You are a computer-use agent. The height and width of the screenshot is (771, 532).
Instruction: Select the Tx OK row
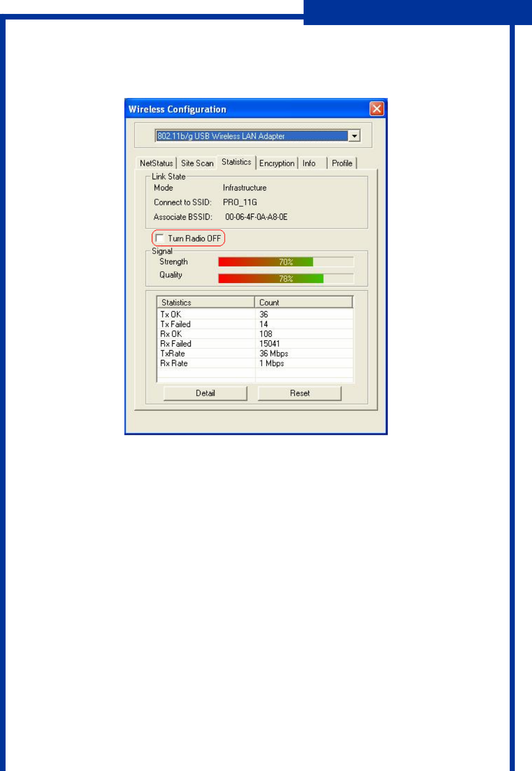point(255,314)
